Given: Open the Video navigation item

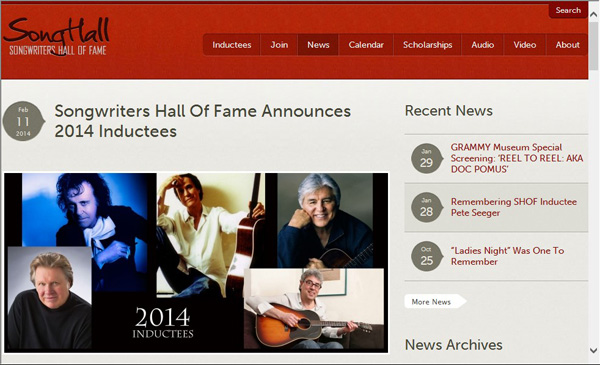Looking at the screenshot, I should 525,45.
